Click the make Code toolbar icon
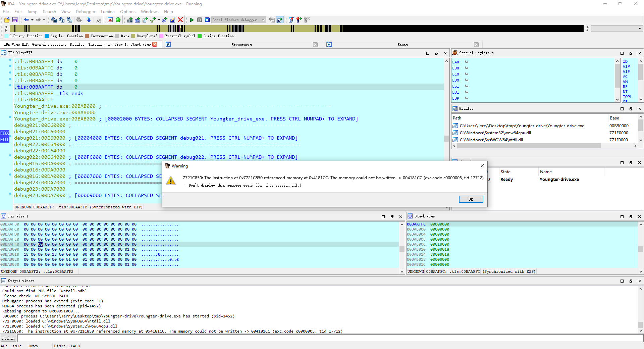Viewport: 644px width, 349px height. [x=129, y=20]
